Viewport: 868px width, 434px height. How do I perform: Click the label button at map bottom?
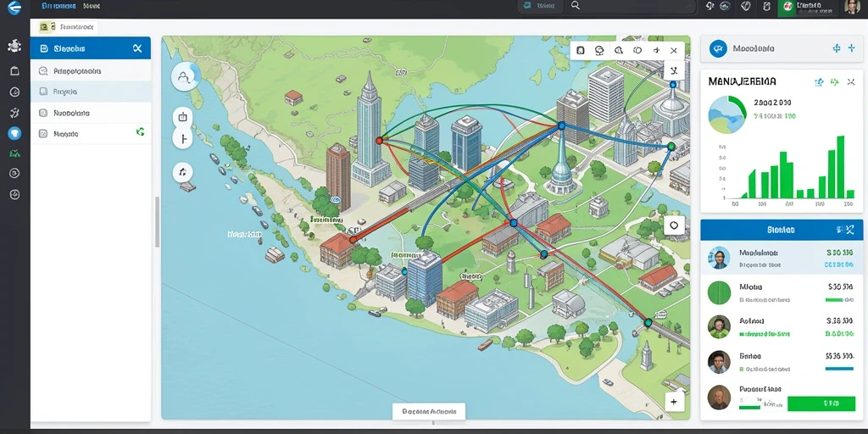click(x=429, y=411)
